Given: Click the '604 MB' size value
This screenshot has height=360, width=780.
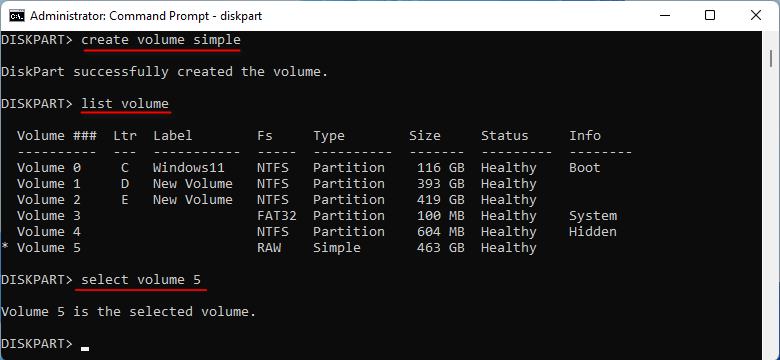Looking at the screenshot, I should tap(441, 232).
